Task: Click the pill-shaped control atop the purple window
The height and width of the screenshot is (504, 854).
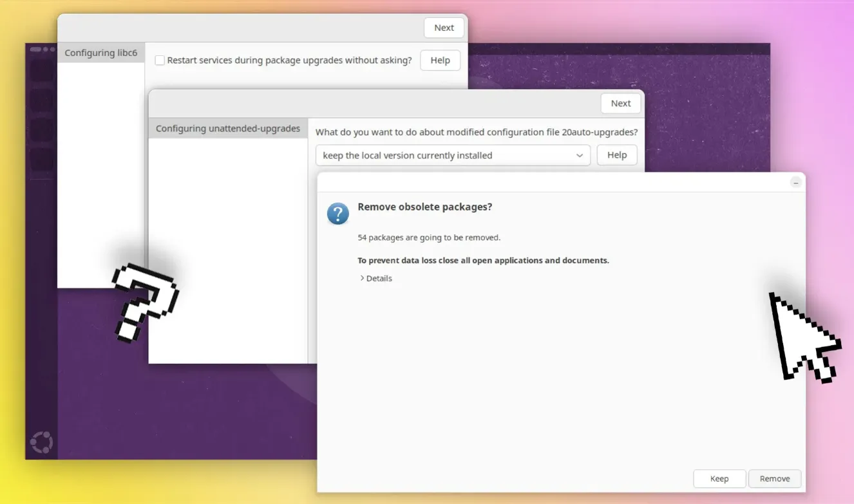Action: tap(35, 49)
